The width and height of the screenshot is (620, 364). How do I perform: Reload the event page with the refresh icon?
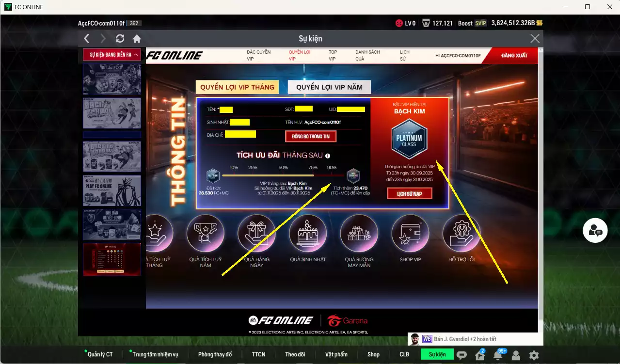pos(120,39)
